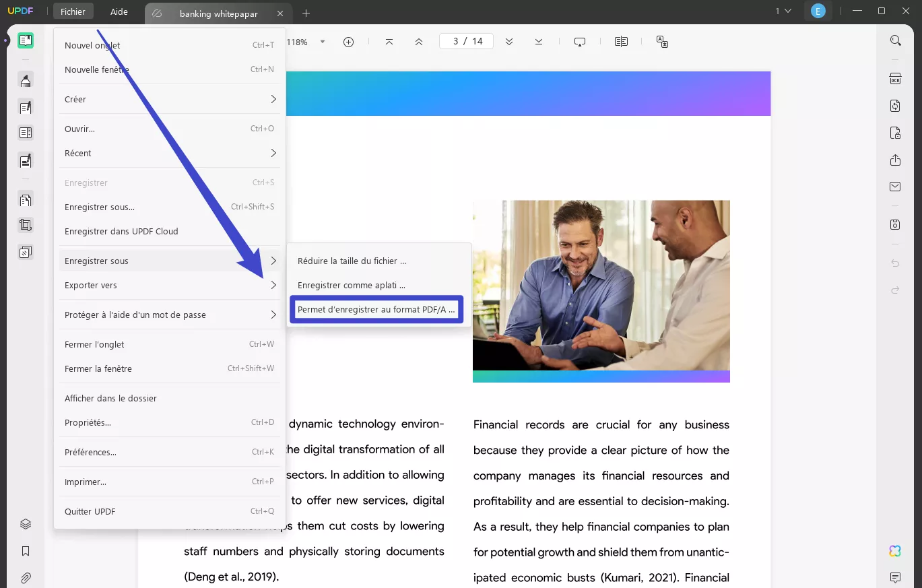
Task: Expand the Récent submenu
Action: pyautogui.click(x=168, y=153)
